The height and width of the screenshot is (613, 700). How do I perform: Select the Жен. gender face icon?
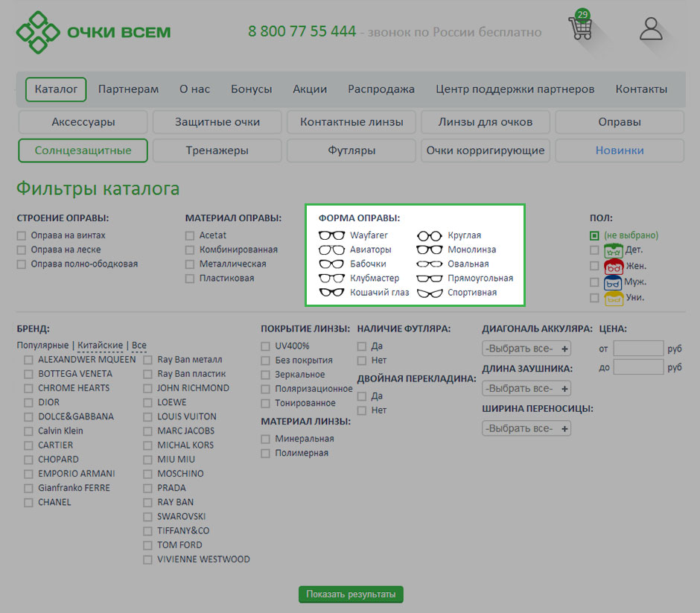(614, 266)
